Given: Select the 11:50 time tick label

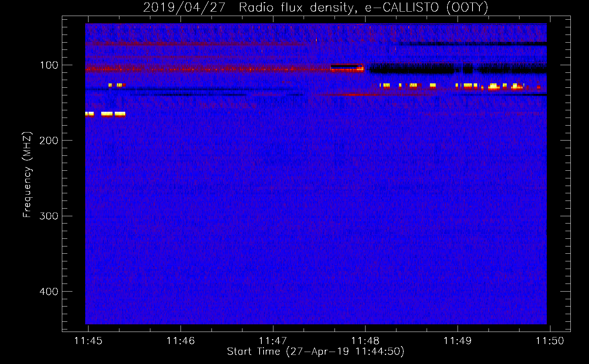Looking at the screenshot, I should tap(550, 341).
